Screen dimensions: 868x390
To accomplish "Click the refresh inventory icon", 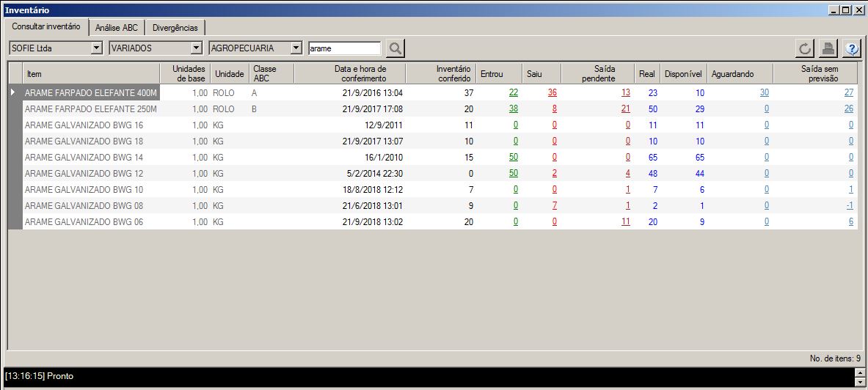I will tap(805, 48).
